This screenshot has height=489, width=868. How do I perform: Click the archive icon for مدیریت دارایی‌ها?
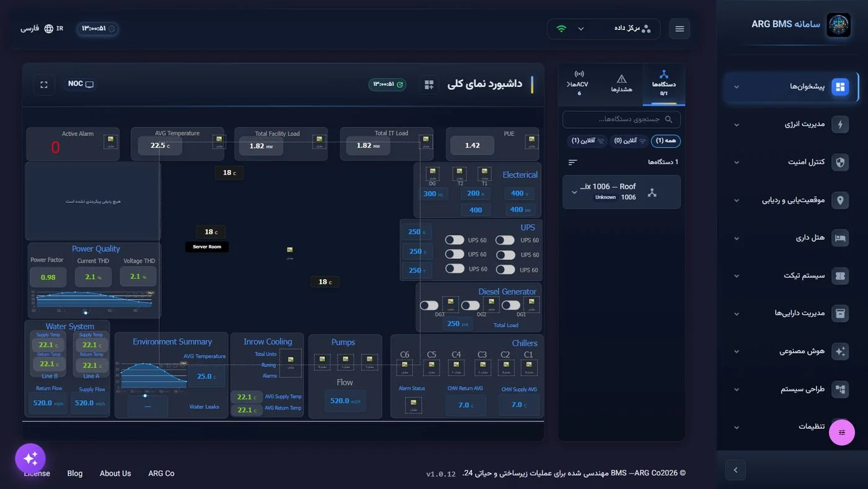coord(840,313)
